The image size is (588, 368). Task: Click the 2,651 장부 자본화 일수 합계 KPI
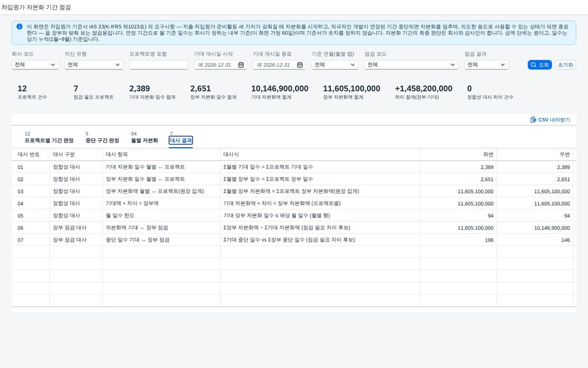coord(200,89)
